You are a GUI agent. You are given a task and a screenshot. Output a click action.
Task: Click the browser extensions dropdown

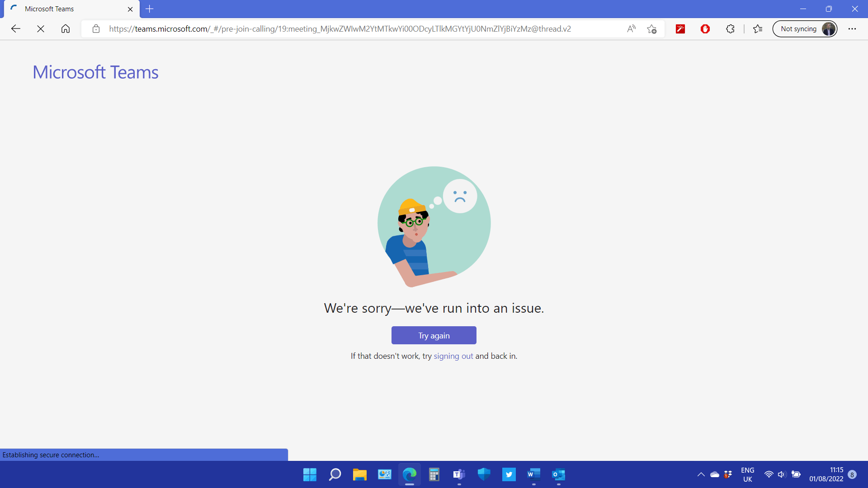(x=730, y=28)
